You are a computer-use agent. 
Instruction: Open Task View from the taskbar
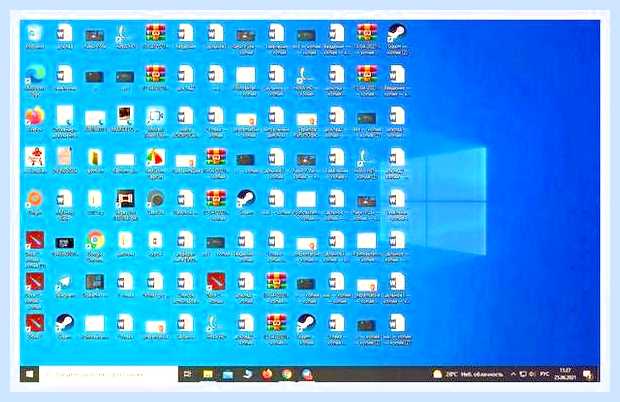click(x=188, y=374)
